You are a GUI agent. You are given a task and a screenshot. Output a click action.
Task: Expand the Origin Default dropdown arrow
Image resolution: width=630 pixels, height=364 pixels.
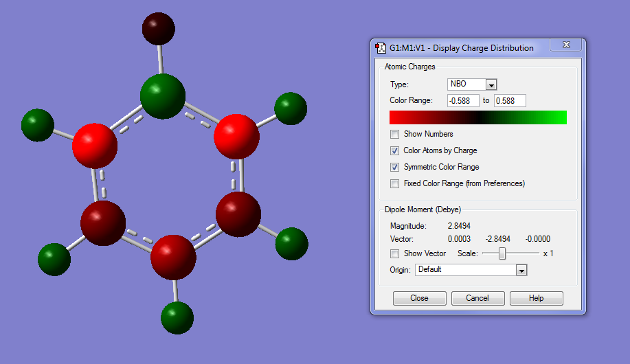pos(521,270)
